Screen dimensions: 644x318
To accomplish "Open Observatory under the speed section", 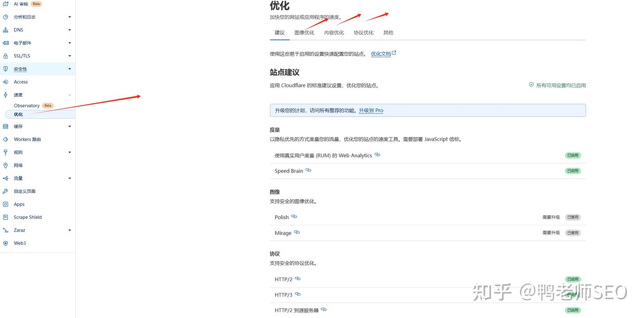I will pyautogui.click(x=27, y=106).
